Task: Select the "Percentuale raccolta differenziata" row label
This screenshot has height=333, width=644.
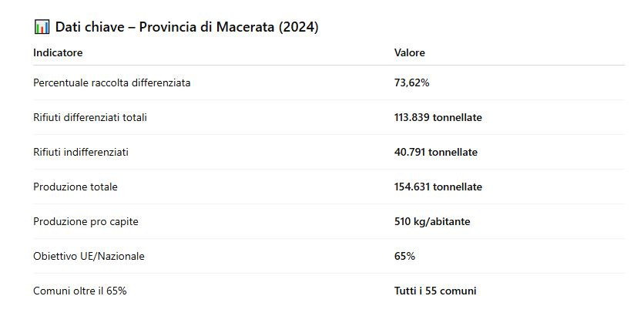Action: click(x=112, y=82)
